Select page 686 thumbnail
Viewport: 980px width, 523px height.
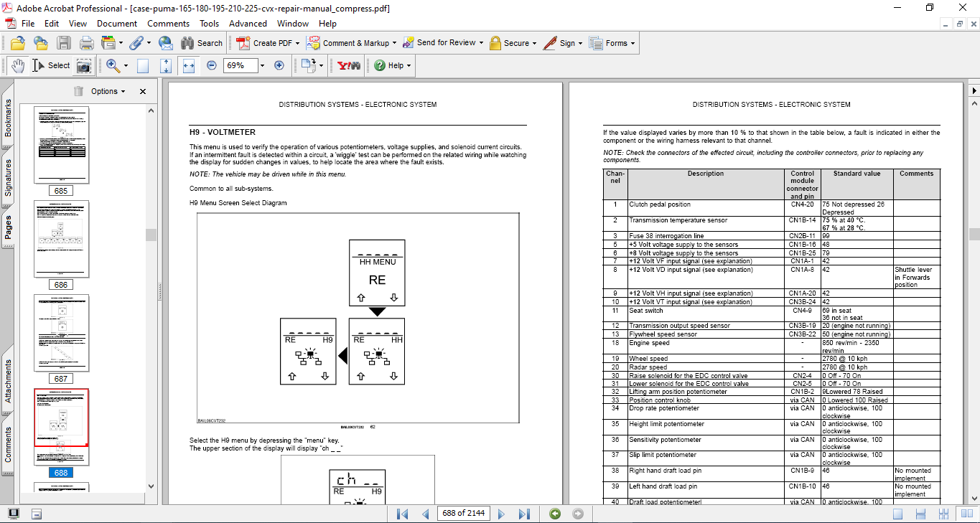pos(61,239)
